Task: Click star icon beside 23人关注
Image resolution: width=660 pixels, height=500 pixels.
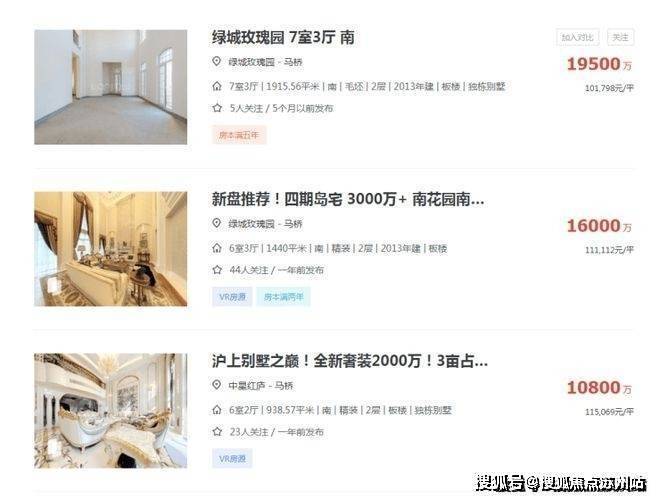Action: (217, 431)
